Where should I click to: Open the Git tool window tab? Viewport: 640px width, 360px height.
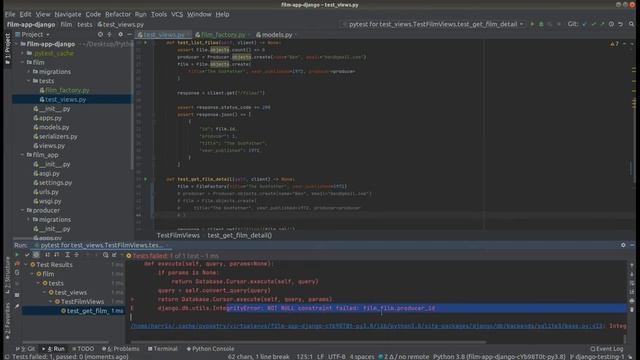(x=25, y=349)
